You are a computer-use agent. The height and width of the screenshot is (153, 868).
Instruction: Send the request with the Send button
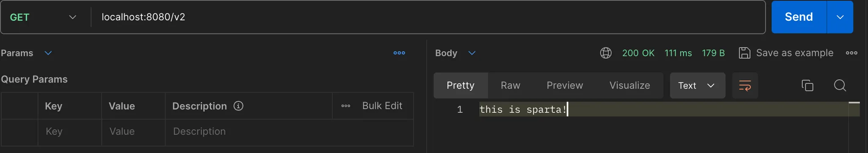(x=798, y=17)
